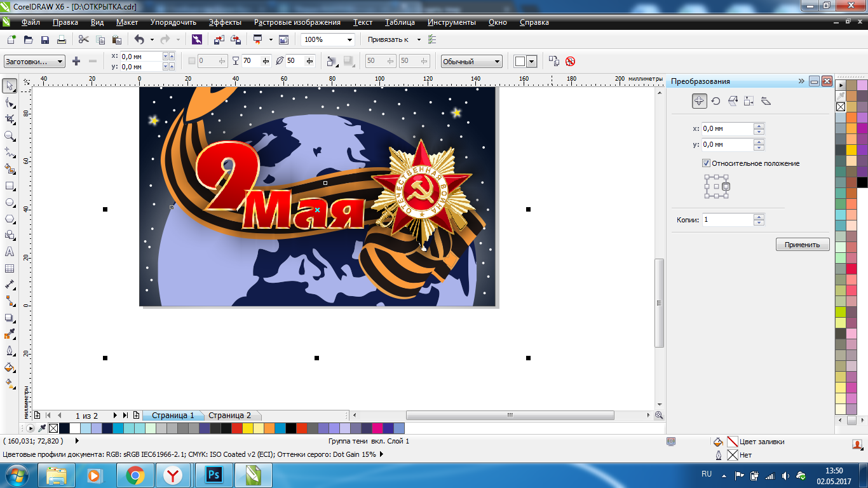Activate Position transformation button in docker
Screen dimensions: 868x488
pos(699,101)
